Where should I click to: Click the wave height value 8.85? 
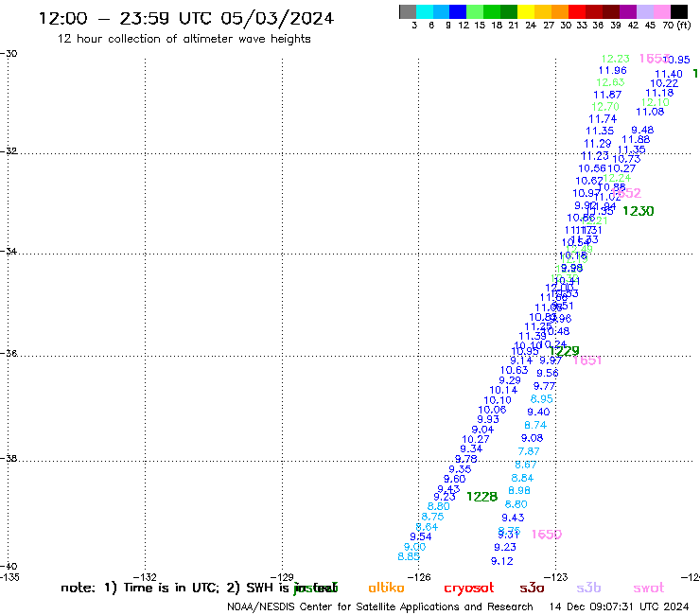[409, 557]
